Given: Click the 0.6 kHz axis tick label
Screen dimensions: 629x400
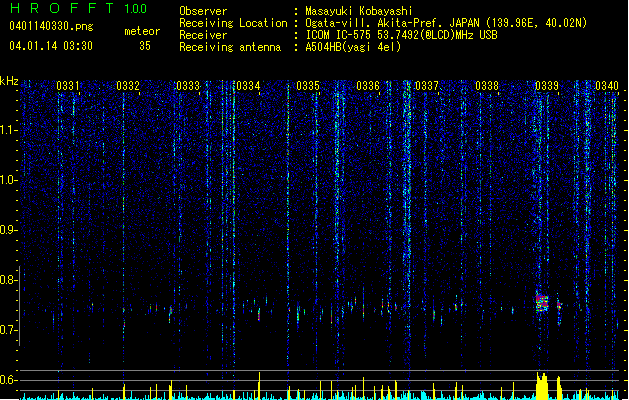Looking at the screenshot, I should (9, 380).
